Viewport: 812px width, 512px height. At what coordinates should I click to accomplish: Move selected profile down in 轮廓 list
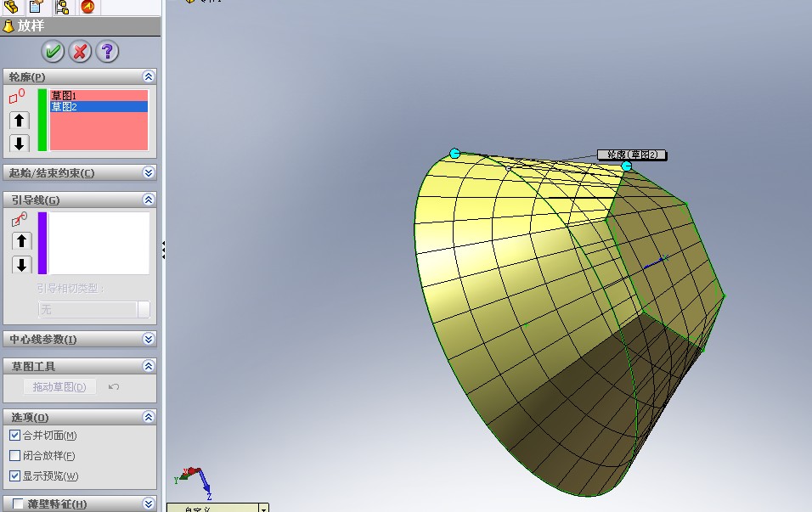tap(20, 143)
